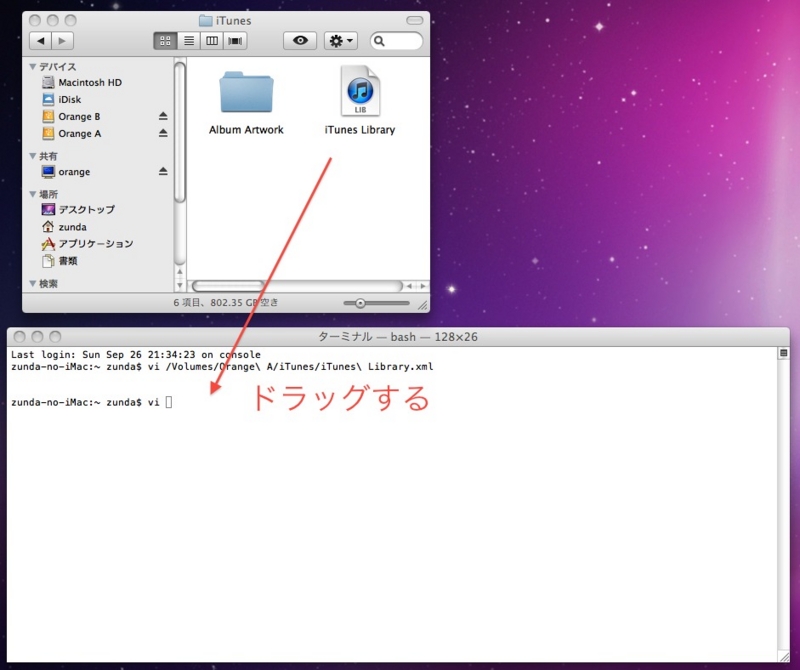Click the Last login line in Terminal

pos(136,355)
